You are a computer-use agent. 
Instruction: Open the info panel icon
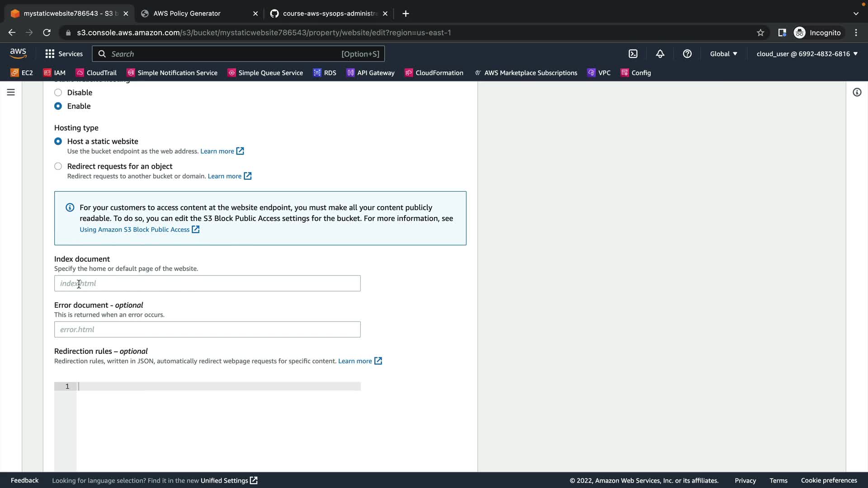pos(857,92)
